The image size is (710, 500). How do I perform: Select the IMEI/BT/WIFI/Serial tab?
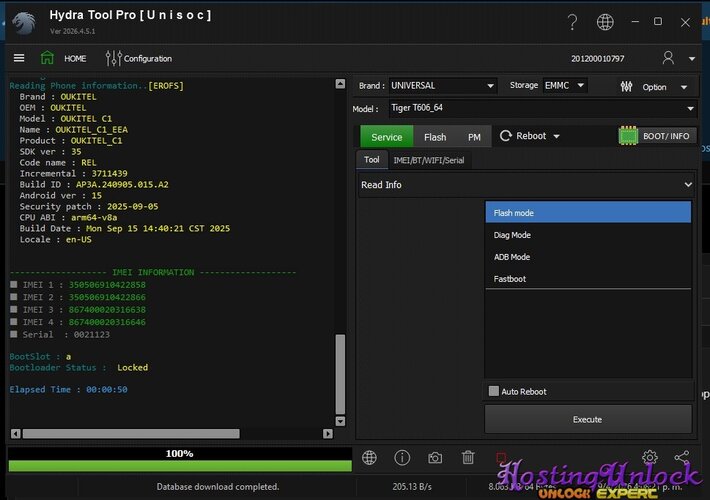428,160
